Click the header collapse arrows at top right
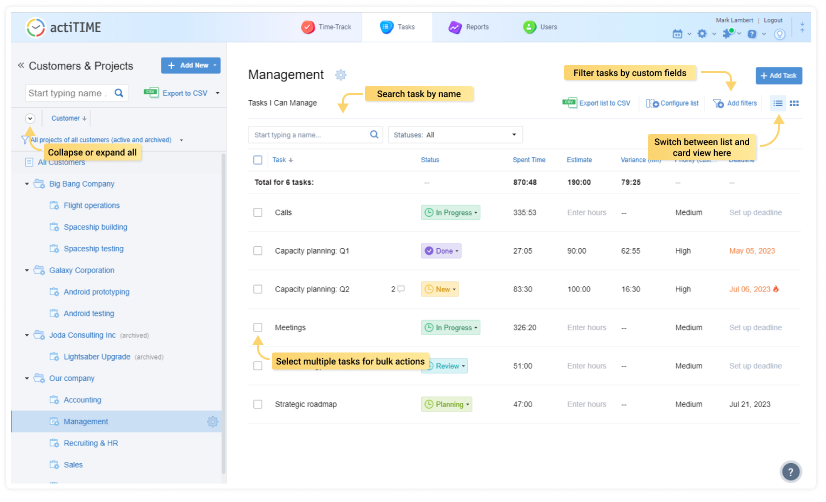Image resolution: width=826 pixels, height=502 pixels. (802, 27)
